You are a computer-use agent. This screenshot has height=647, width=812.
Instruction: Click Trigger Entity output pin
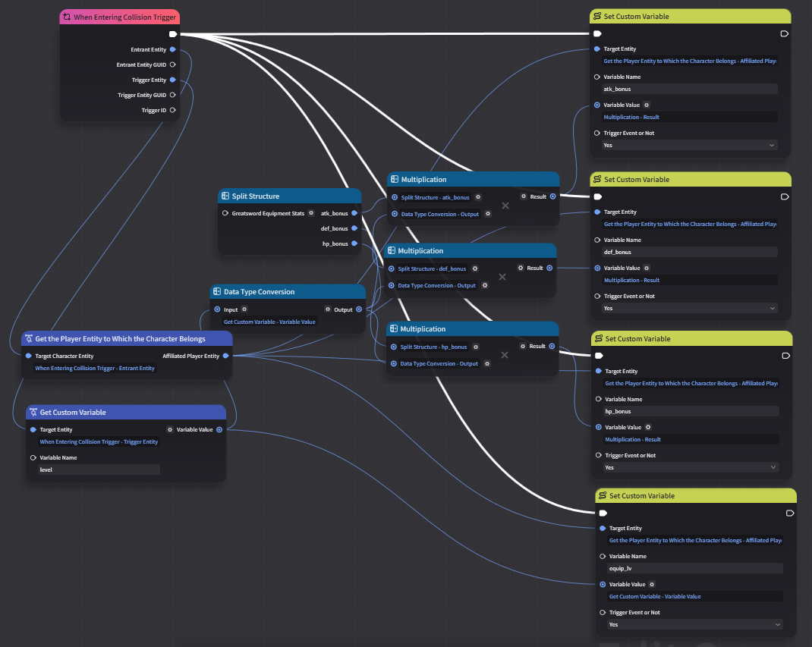coord(173,80)
